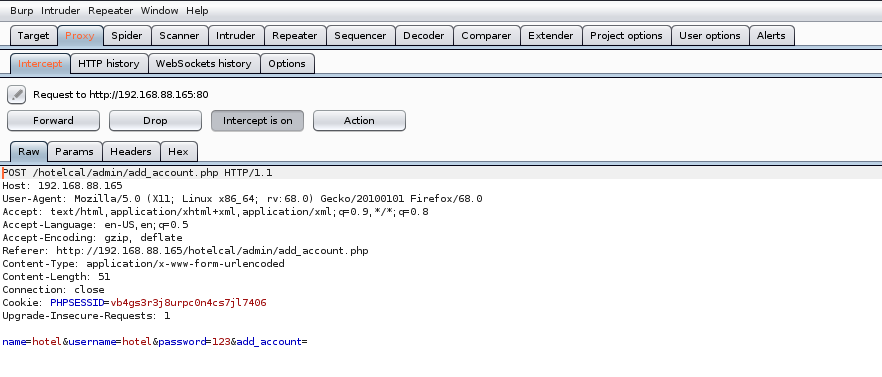The height and width of the screenshot is (377, 882).
Task: Click the Accept-Encoding: gzip, deflate line
Action: pos(92,237)
